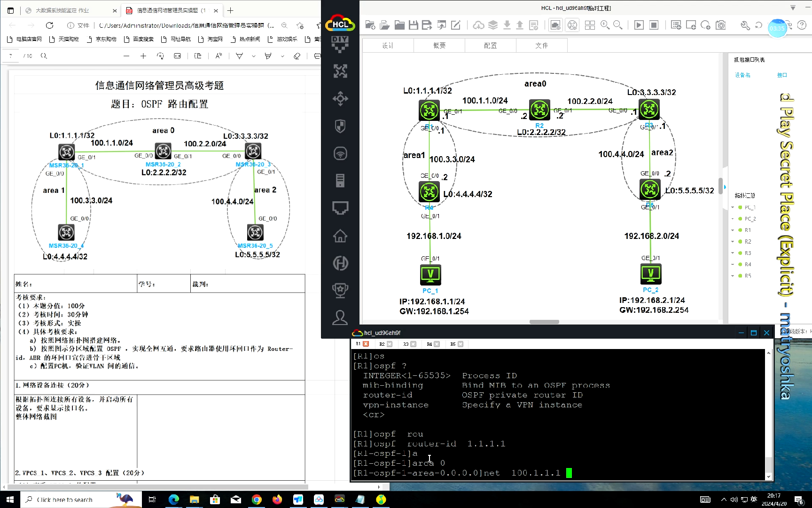
Task: Click the PDF fit-to-width icon
Action: click(177, 56)
